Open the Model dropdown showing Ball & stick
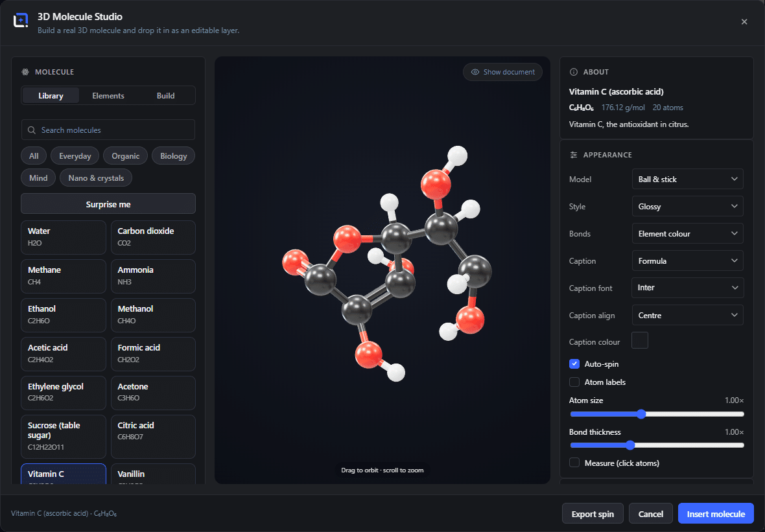This screenshot has height=532, width=765. (x=687, y=179)
